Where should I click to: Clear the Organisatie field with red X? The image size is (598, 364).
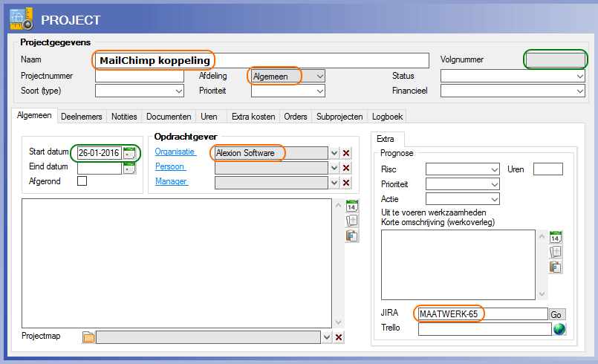pos(346,153)
